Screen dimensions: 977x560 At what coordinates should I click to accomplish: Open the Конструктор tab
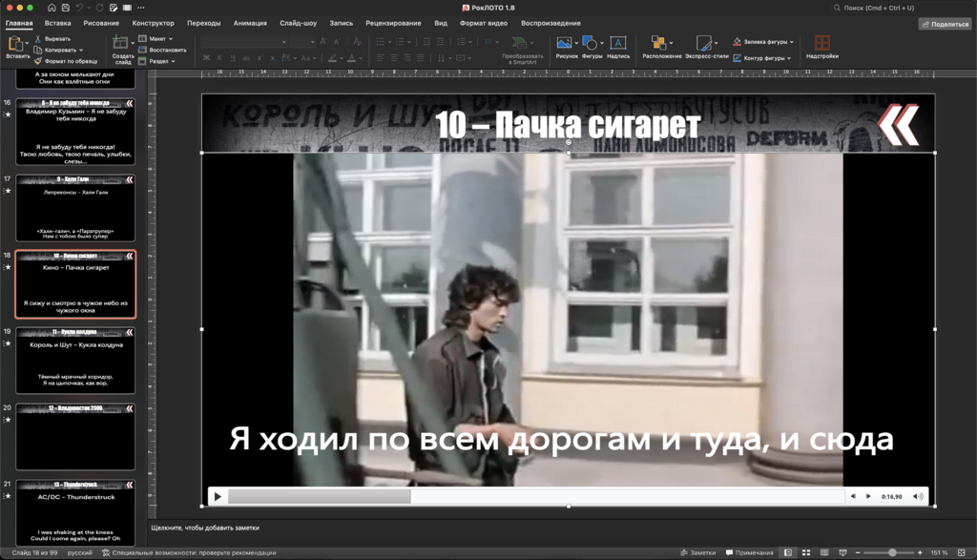click(x=154, y=23)
